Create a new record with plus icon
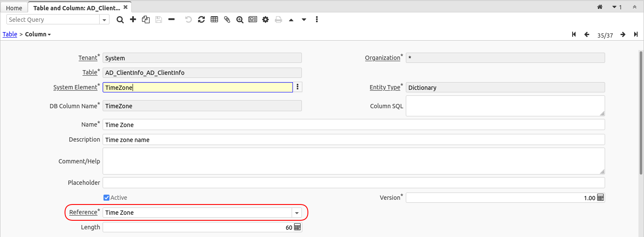Image resolution: width=644 pixels, height=237 pixels. [133, 20]
